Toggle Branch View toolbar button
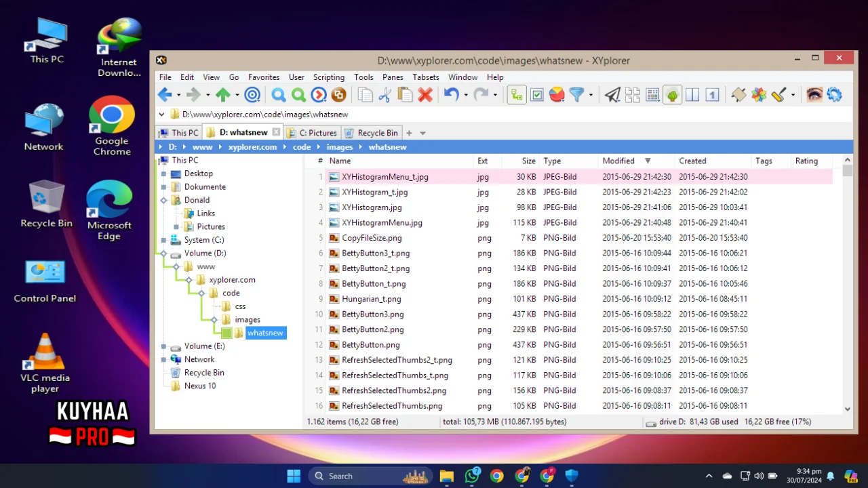This screenshot has width=868, height=488. tap(517, 95)
